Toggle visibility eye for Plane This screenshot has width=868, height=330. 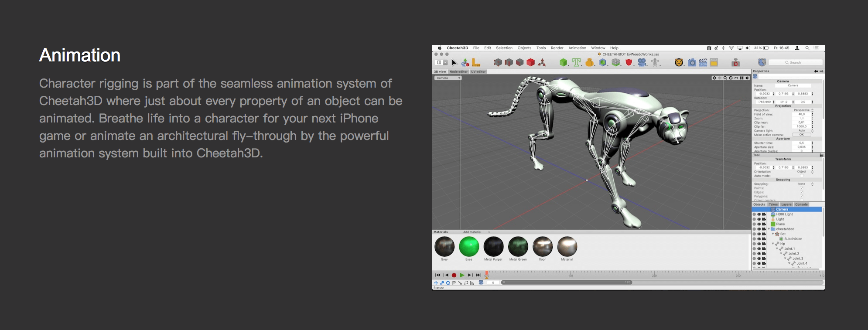tap(759, 224)
